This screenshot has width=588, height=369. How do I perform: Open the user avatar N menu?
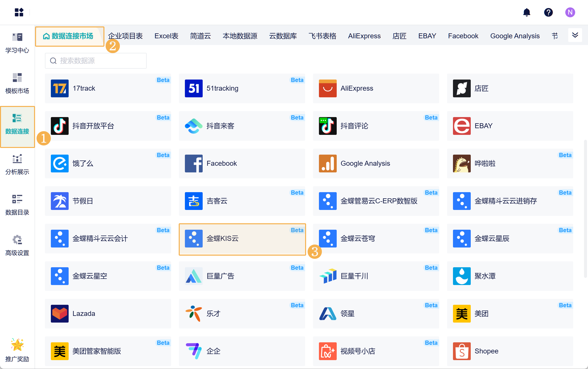pos(570,12)
